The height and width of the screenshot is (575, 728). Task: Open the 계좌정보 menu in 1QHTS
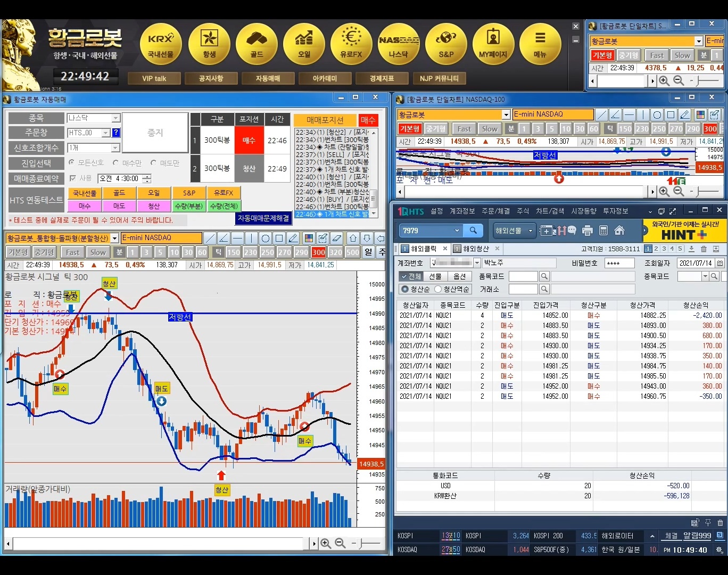[x=462, y=211]
